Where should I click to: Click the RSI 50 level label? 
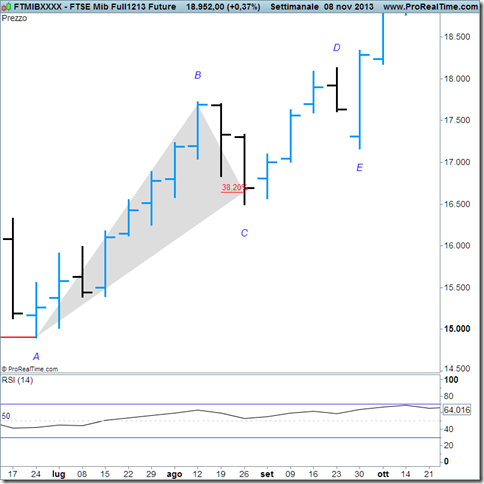point(6,416)
